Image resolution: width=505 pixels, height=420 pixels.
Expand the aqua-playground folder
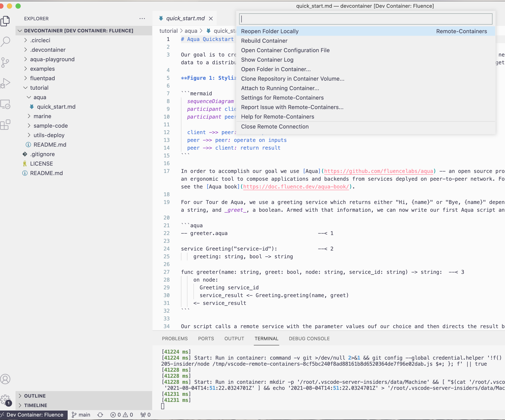point(84,59)
